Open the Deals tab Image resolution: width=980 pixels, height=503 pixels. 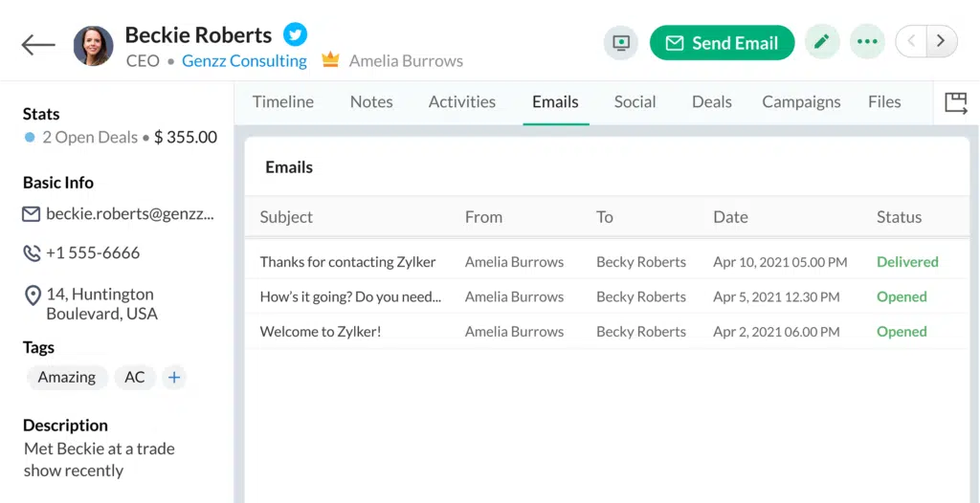point(711,102)
